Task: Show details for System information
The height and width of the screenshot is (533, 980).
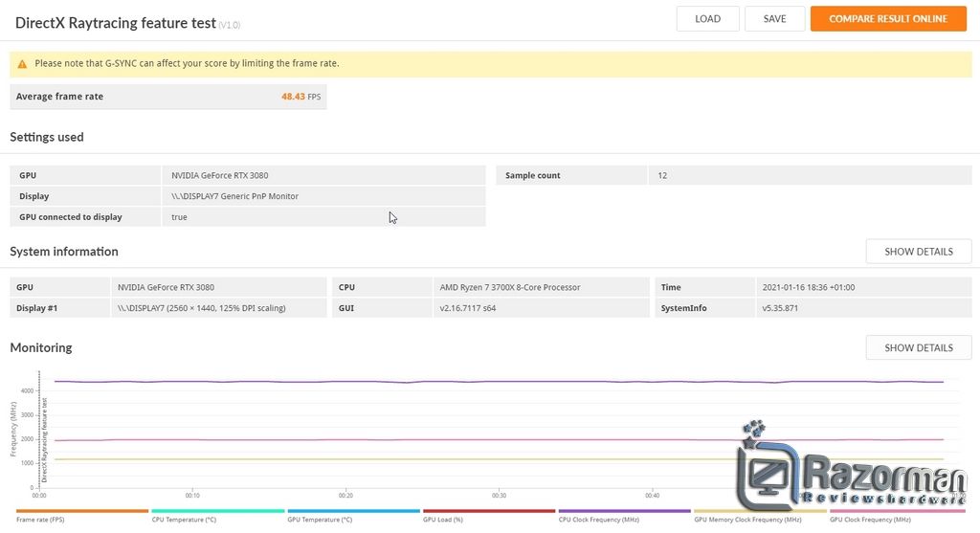Action: pyautogui.click(x=918, y=252)
